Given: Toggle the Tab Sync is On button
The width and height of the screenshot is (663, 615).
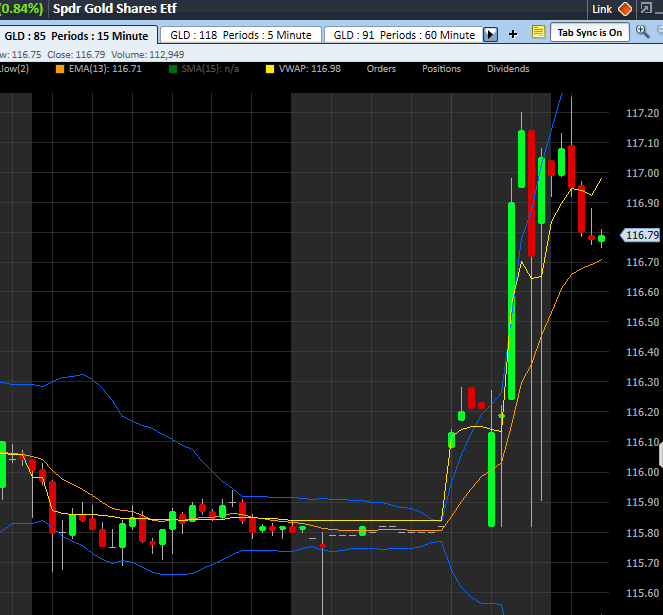Looking at the screenshot, I should [590, 33].
